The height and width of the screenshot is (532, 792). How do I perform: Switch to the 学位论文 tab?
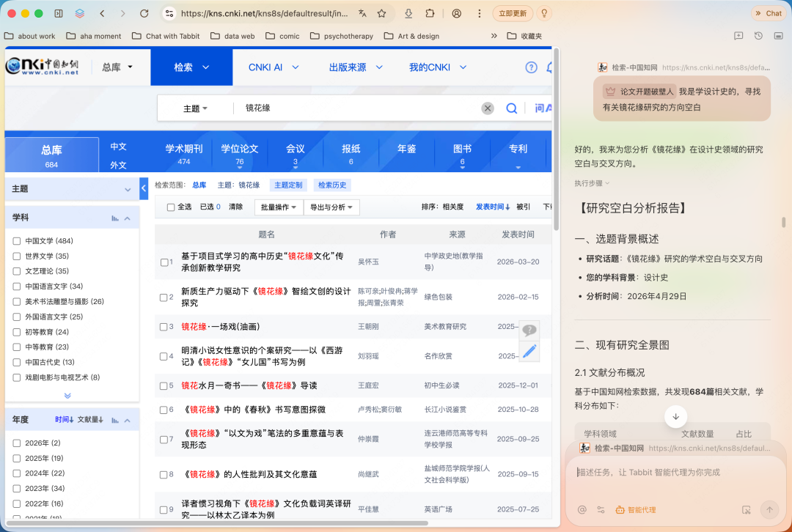point(239,153)
